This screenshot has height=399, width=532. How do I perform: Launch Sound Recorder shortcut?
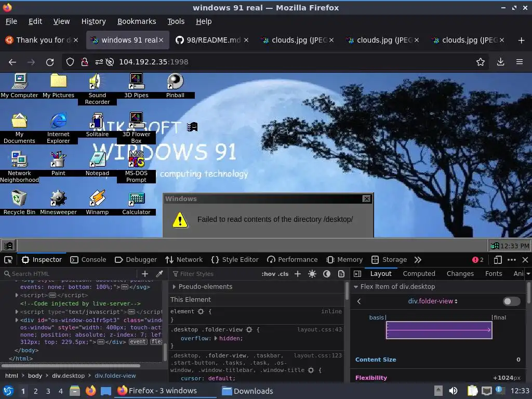click(x=97, y=89)
